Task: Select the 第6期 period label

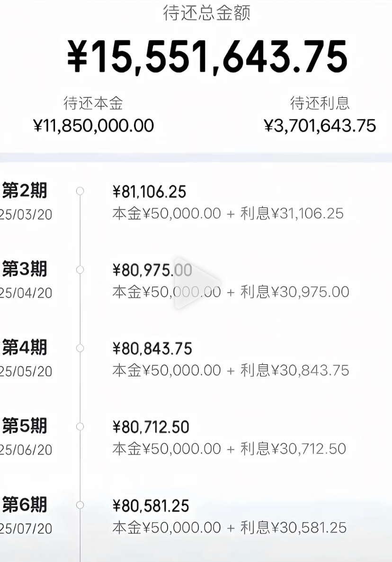Action: tap(25, 505)
